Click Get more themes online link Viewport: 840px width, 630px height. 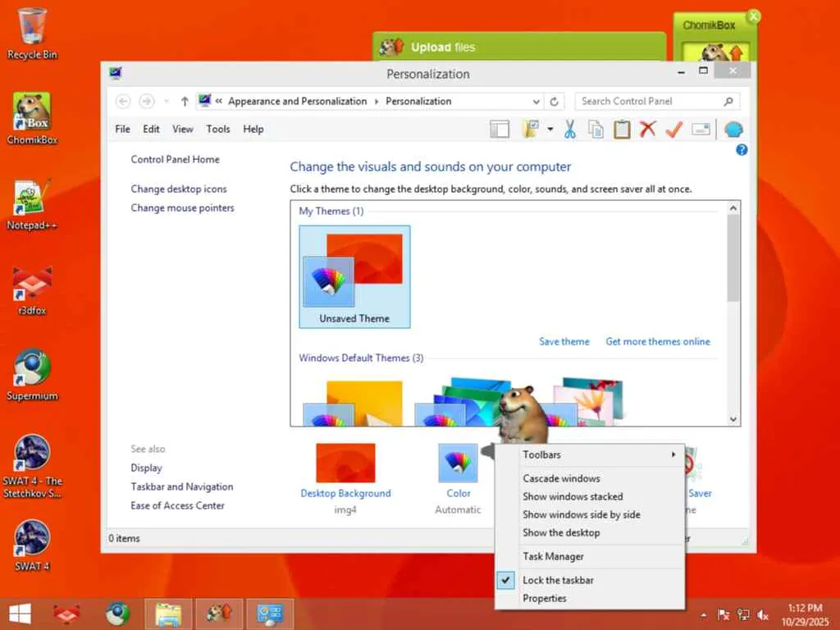pos(658,342)
